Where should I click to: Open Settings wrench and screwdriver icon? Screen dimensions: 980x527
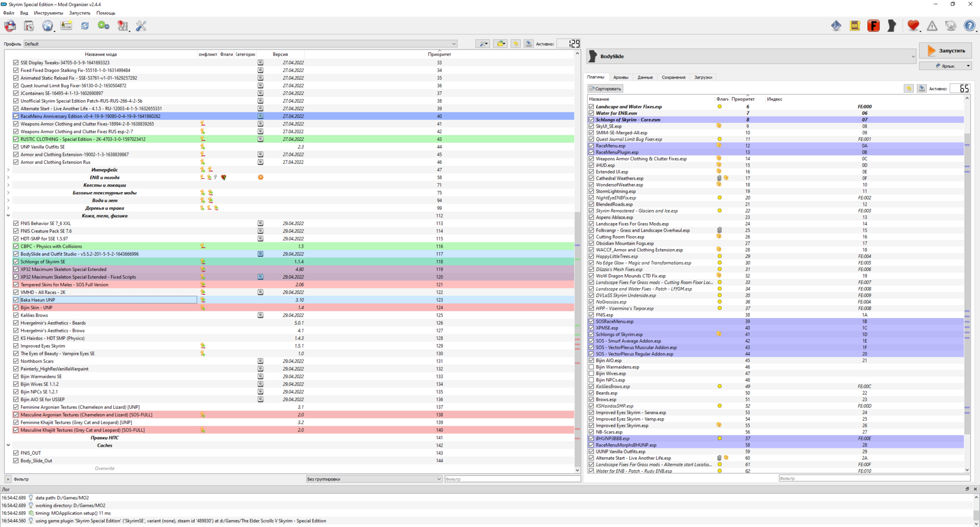coord(141,26)
